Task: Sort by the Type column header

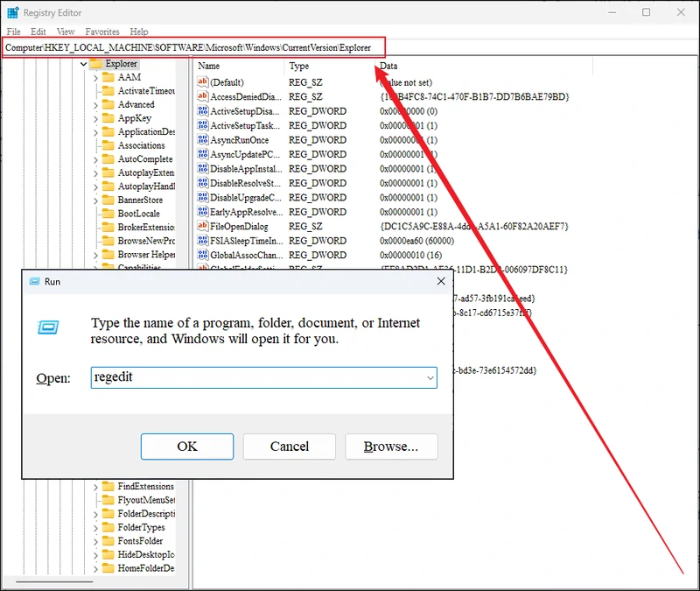Action: click(x=330, y=66)
